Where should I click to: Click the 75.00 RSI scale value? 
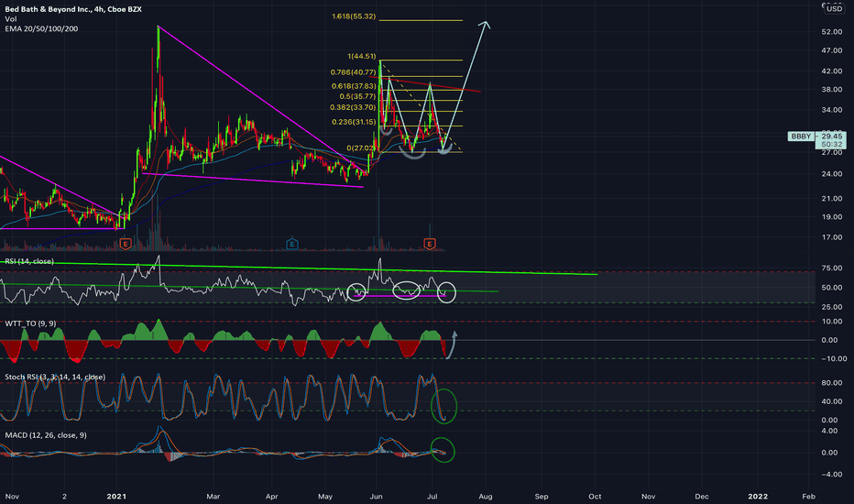pyautogui.click(x=832, y=268)
